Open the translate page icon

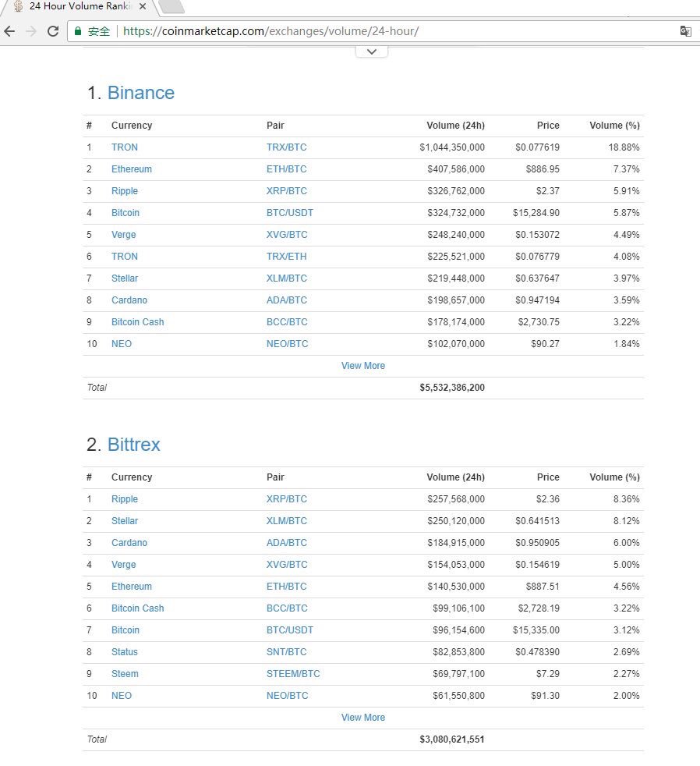(685, 31)
